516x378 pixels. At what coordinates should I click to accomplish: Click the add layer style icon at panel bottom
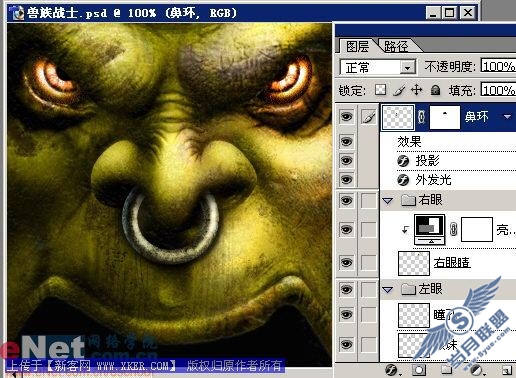click(392, 370)
